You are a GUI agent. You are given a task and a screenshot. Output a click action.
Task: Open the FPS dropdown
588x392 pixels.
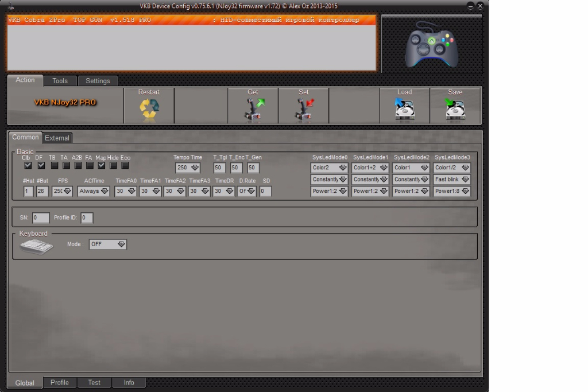coord(62,191)
